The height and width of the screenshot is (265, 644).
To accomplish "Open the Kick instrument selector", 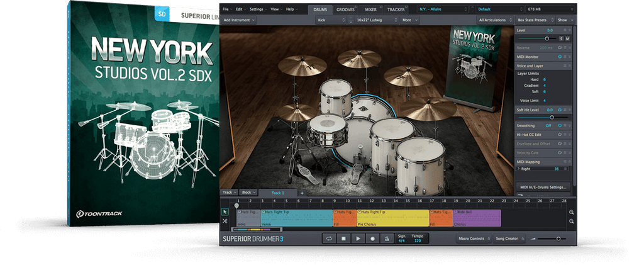I will [x=331, y=20].
